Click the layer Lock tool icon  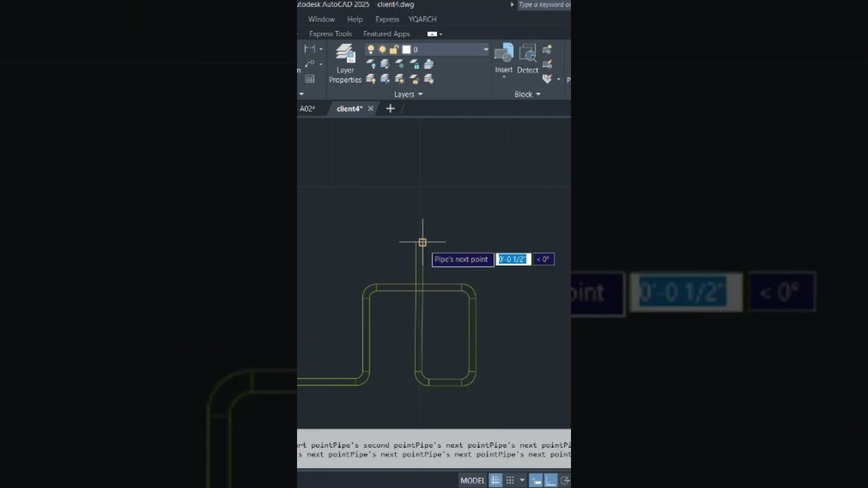pyautogui.click(x=414, y=64)
